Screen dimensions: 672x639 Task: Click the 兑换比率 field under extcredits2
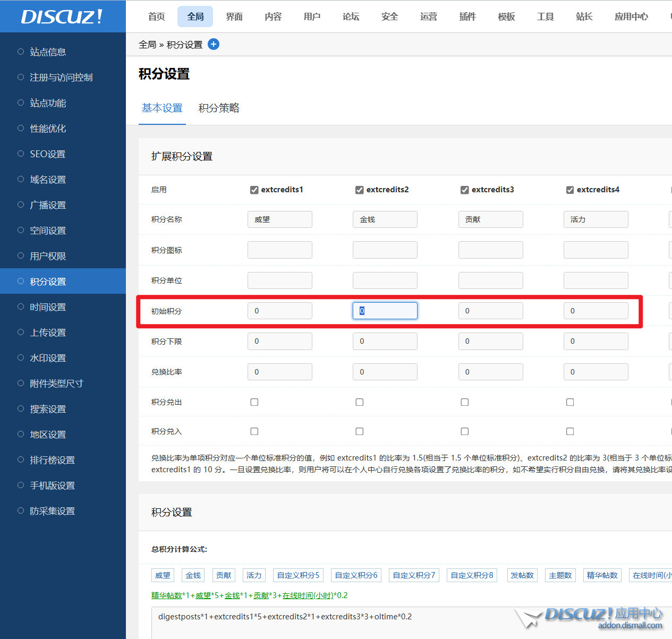click(x=385, y=372)
